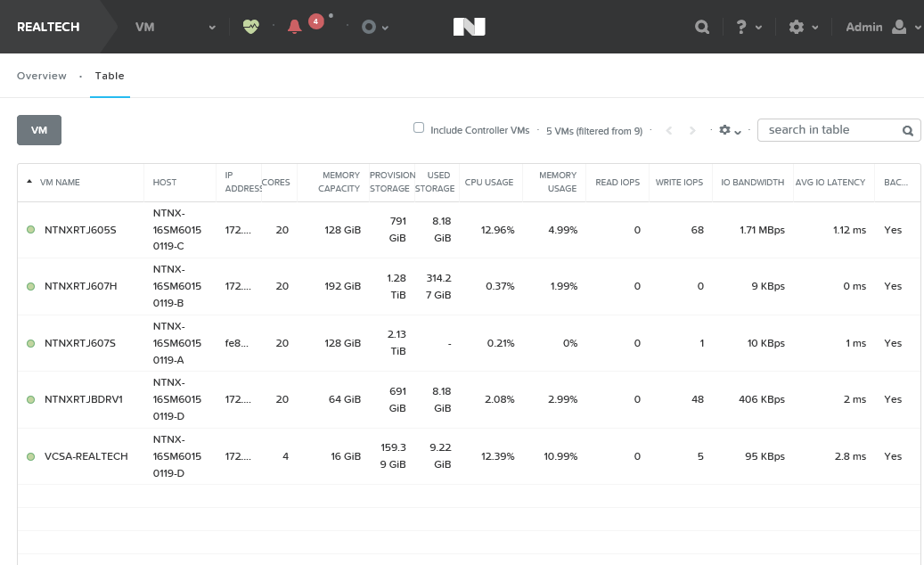Click the sort arrow beside VM NAME

[29, 182]
